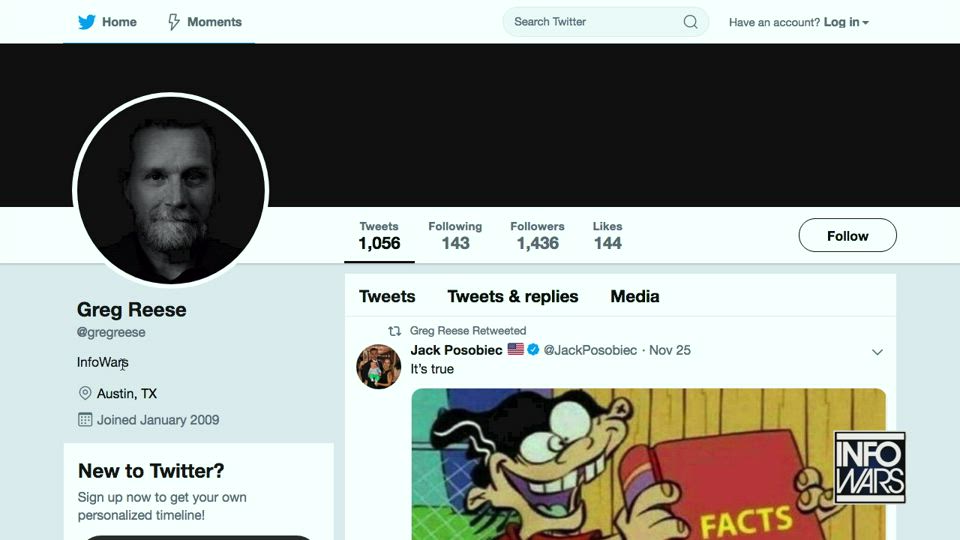Expand the Log in dropdown
This screenshot has width=960, height=540.
[846, 22]
